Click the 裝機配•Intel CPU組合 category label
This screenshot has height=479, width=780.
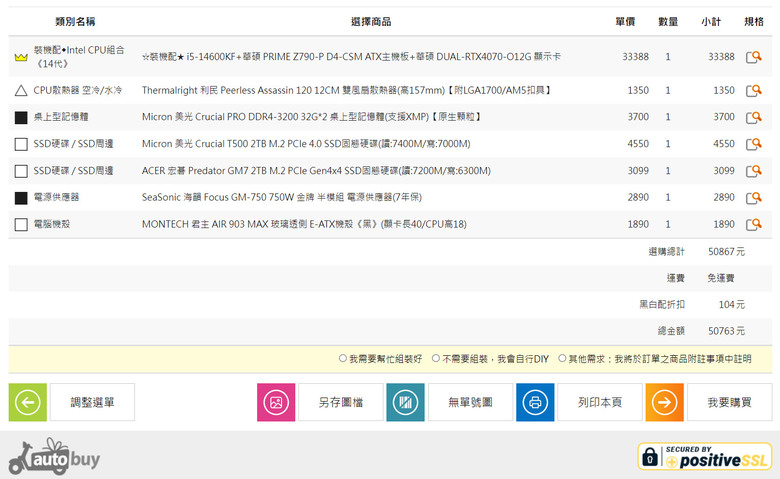pos(79,57)
